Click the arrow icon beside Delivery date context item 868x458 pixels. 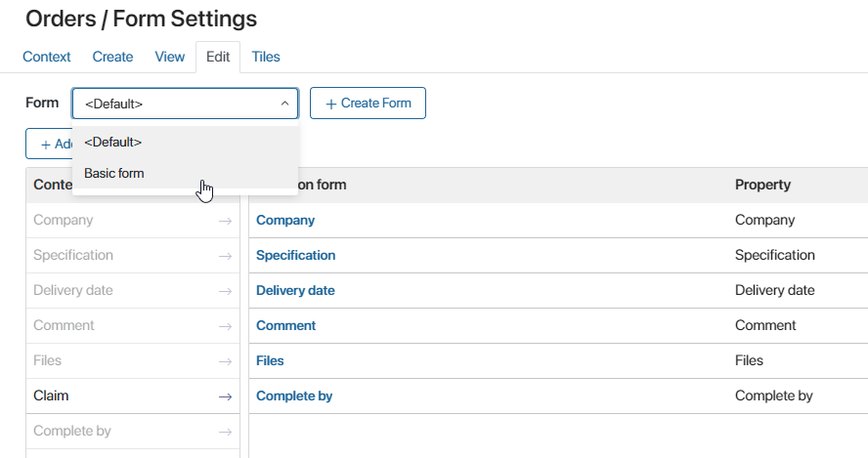[225, 291]
